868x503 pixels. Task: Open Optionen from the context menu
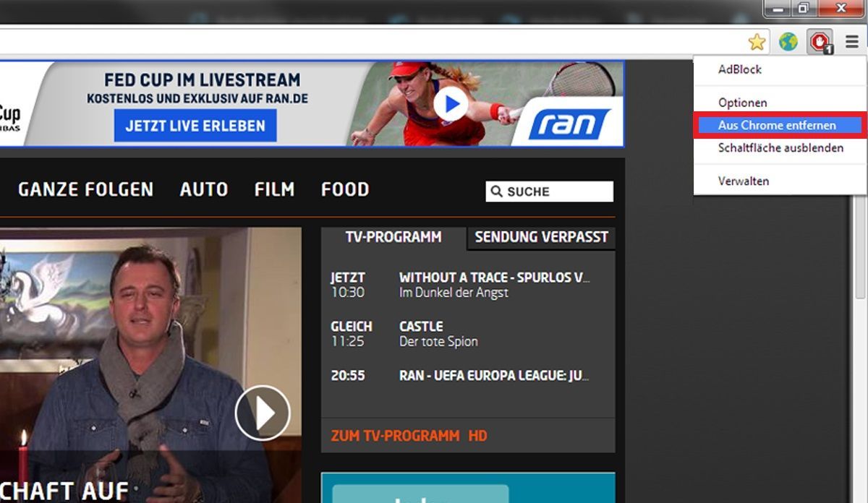742,103
